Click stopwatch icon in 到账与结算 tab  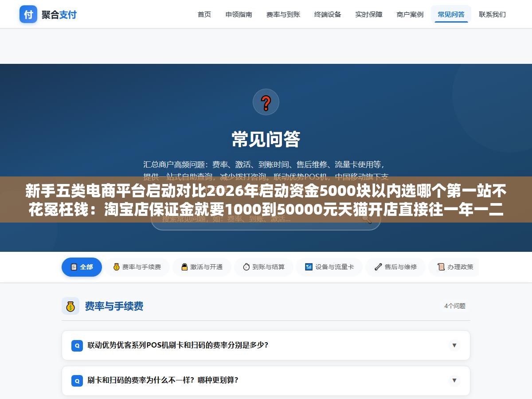pos(246,267)
